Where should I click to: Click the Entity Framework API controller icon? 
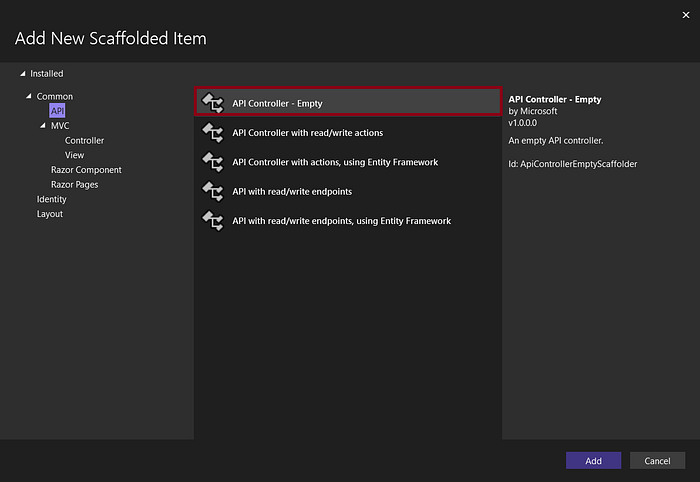pyautogui.click(x=212, y=162)
